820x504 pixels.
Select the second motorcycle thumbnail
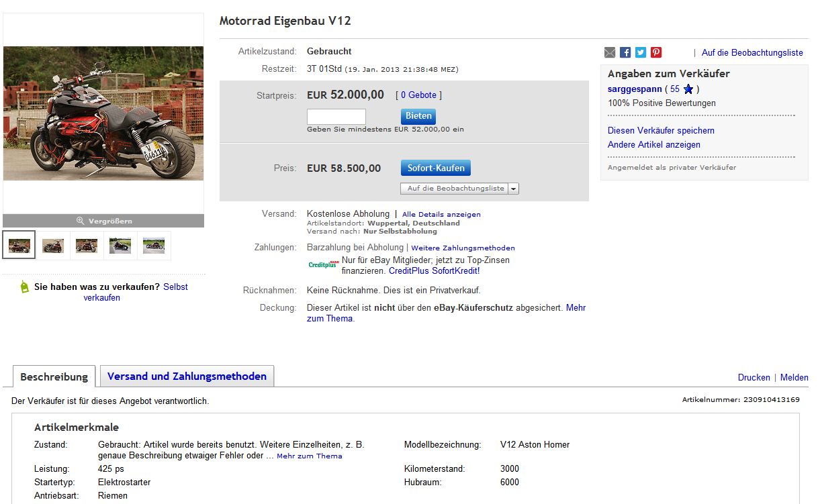tap(53, 246)
